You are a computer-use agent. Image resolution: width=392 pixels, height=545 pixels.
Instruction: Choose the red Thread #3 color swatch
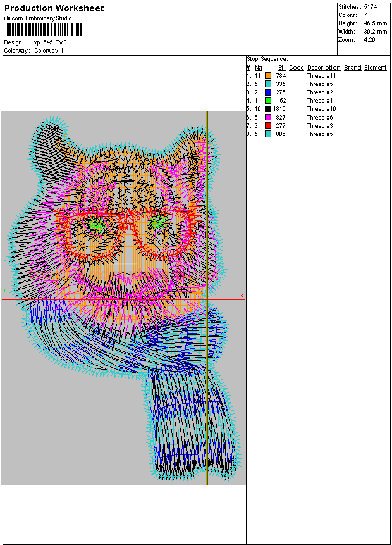click(x=268, y=125)
